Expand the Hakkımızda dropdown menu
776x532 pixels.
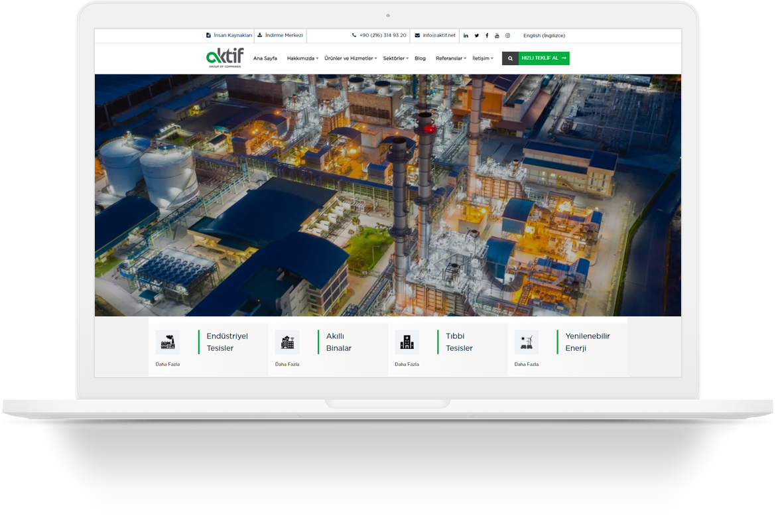pos(302,58)
